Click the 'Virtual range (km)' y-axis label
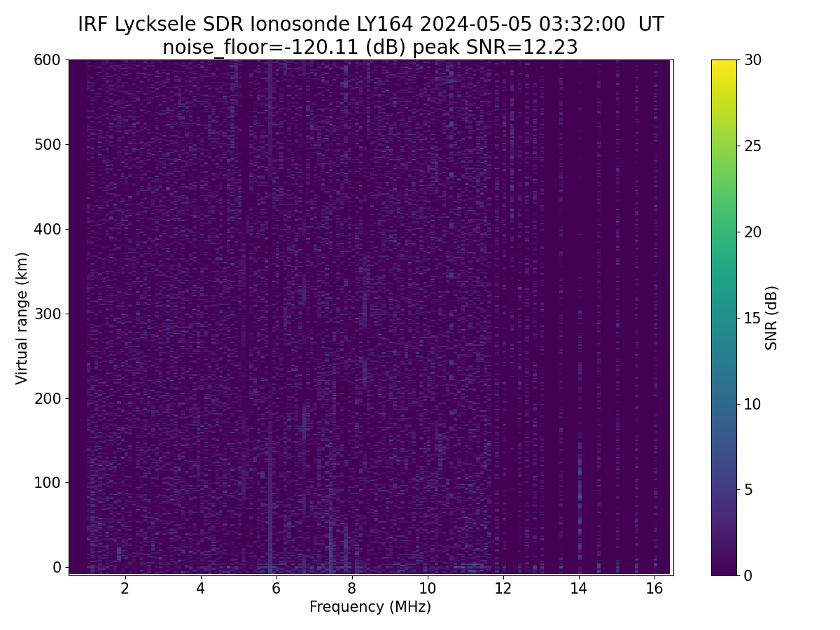 [x=22, y=318]
